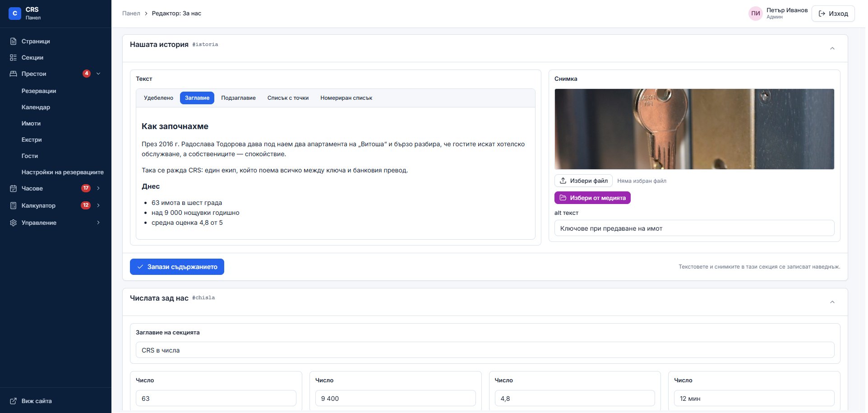This screenshot has width=868, height=413.
Task: Collapse the Нашата история section
Action: point(832,48)
